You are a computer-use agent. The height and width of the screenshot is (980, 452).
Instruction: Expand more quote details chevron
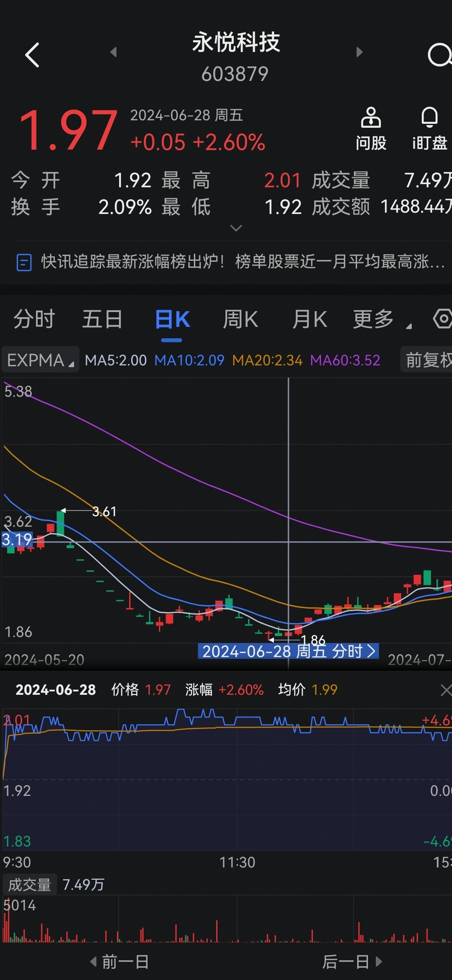coord(236,228)
